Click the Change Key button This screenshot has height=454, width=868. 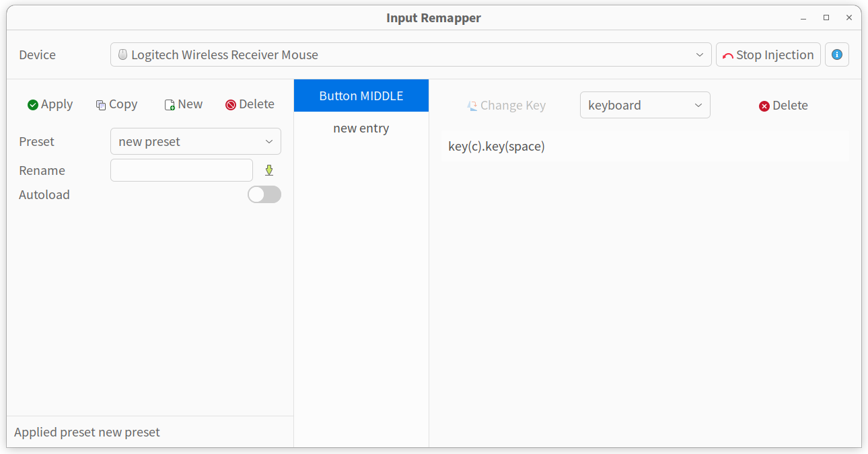(507, 105)
